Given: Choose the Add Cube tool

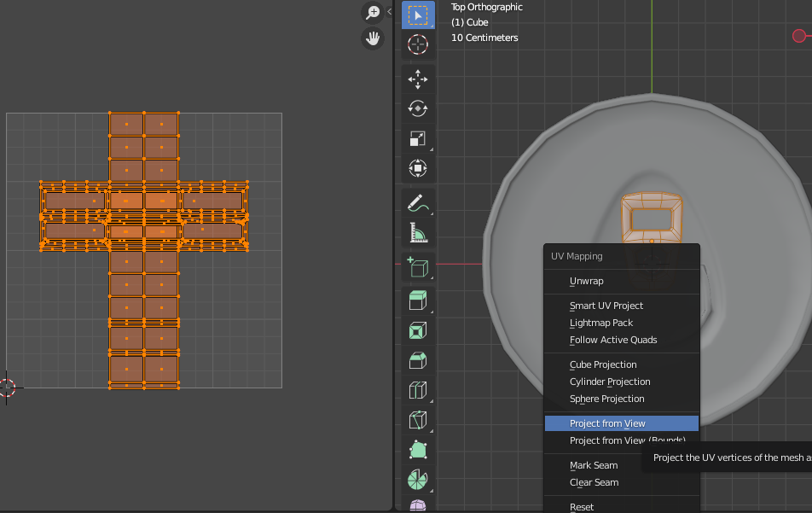Looking at the screenshot, I should [418, 267].
